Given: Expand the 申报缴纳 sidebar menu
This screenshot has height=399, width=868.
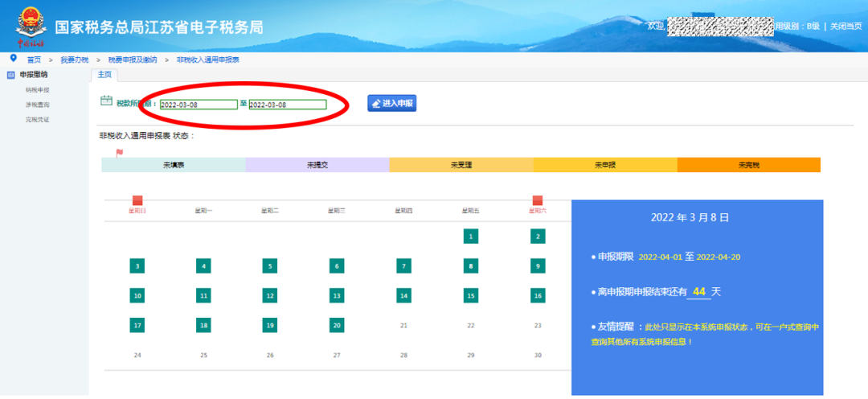Looking at the screenshot, I should (x=34, y=75).
